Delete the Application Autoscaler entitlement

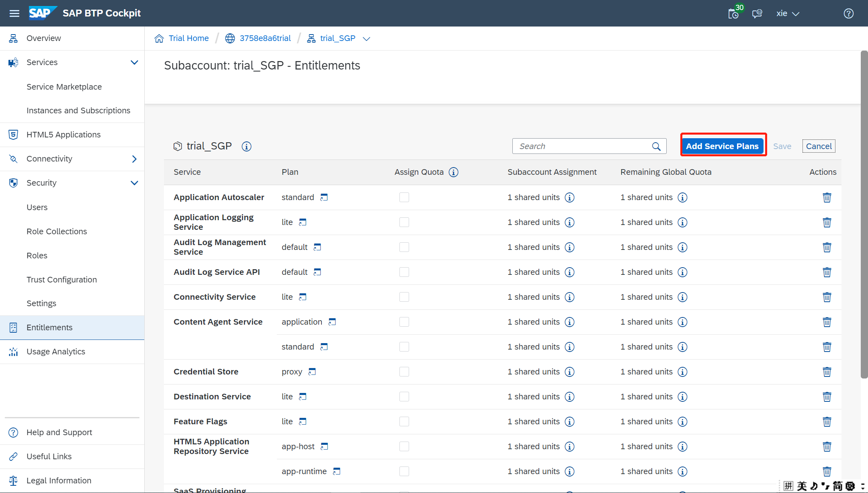tap(827, 197)
